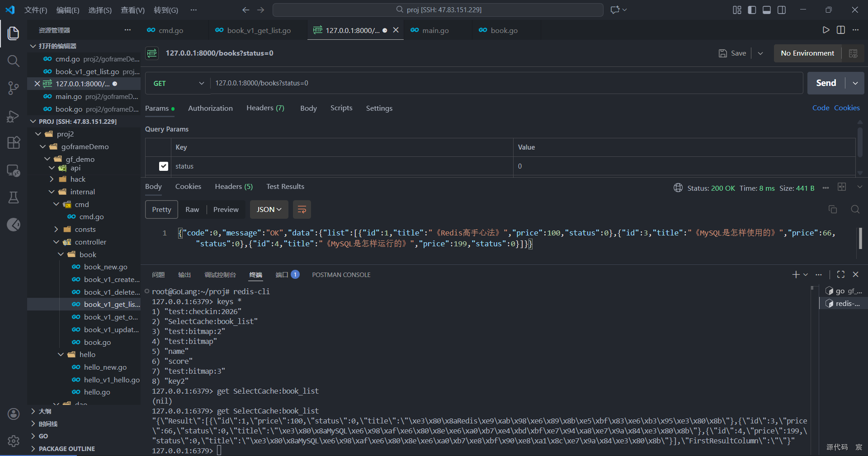868x456 pixels.
Task: Open the Authorization request tab
Action: [x=210, y=108]
